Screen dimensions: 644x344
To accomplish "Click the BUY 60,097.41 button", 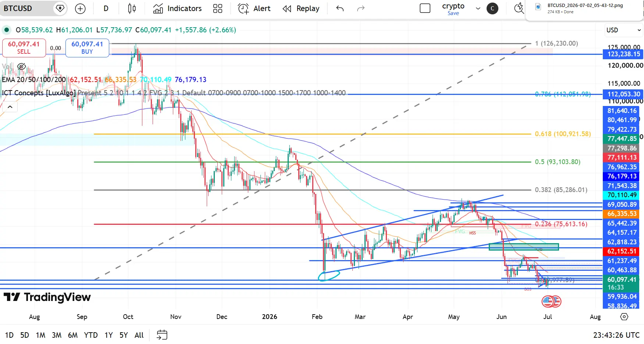I will tap(87, 48).
